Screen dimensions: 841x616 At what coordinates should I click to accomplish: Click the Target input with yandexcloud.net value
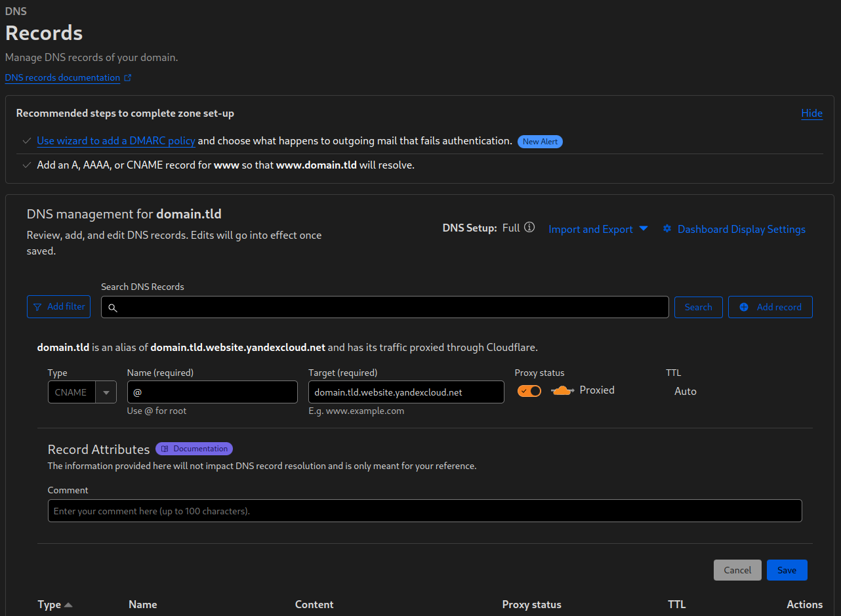tap(406, 392)
